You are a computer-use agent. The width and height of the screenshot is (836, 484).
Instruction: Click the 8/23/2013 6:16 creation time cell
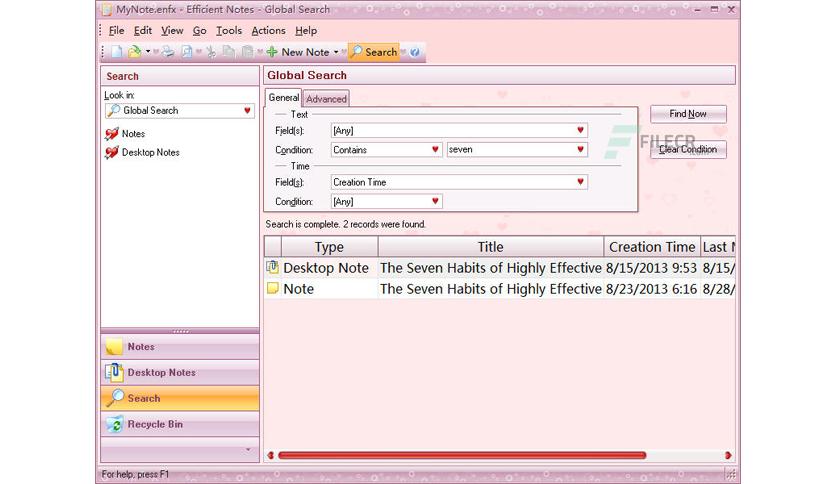click(652, 289)
